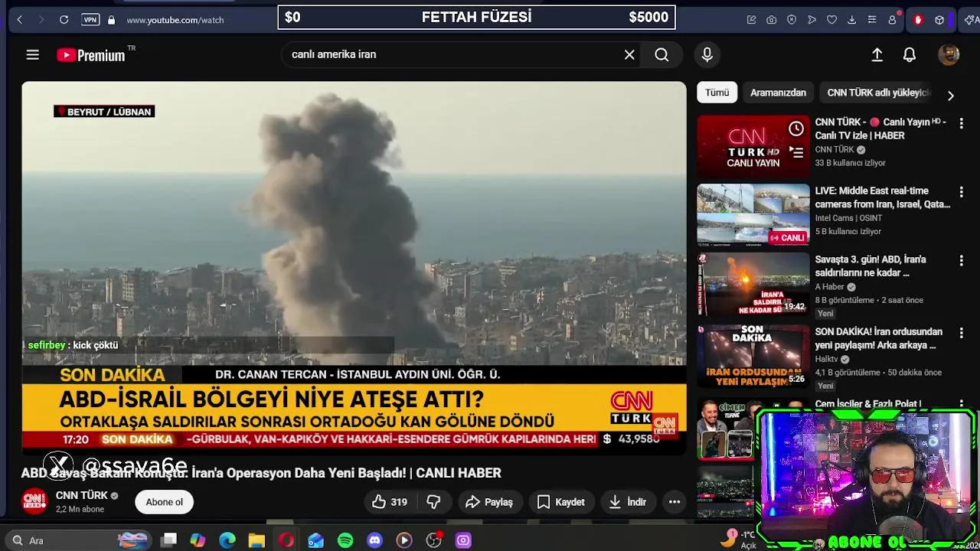The width and height of the screenshot is (980, 551).
Task: Reload the page in the browser
Action: click(64, 20)
